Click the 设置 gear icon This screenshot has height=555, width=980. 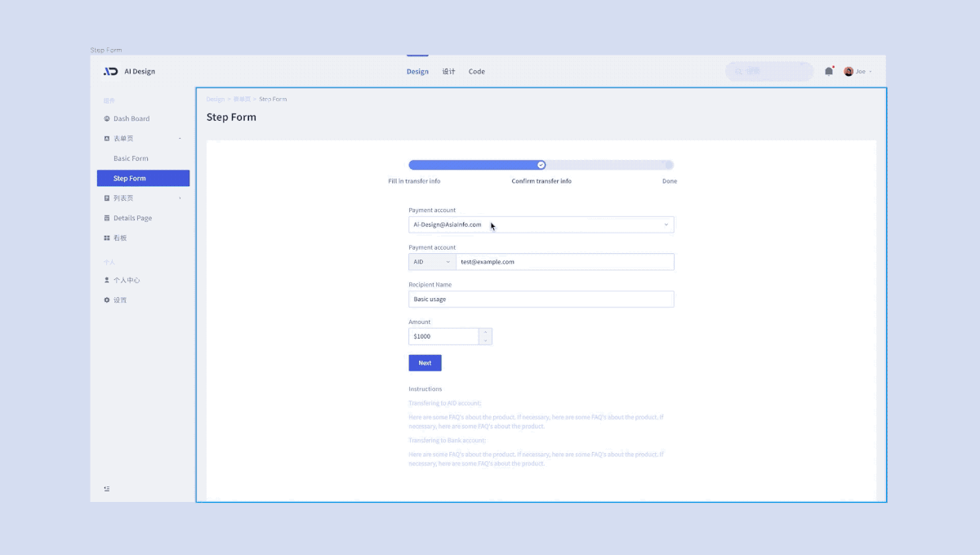coord(107,300)
